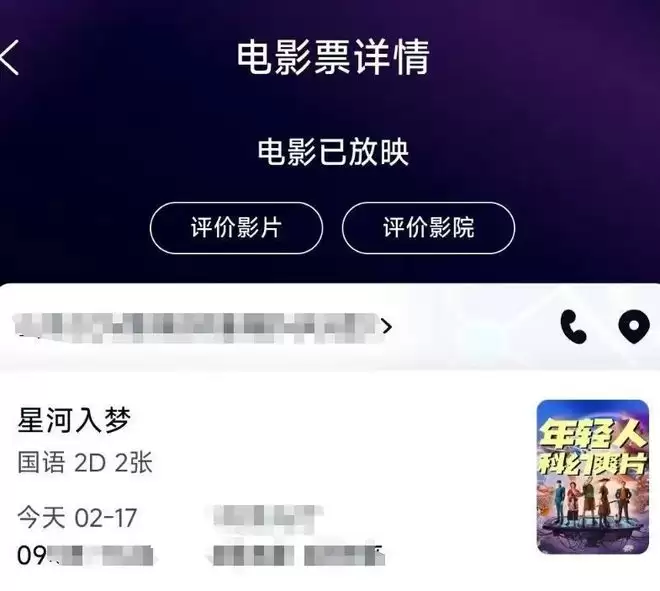Go back using the top-left arrow

(x=10, y=57)
